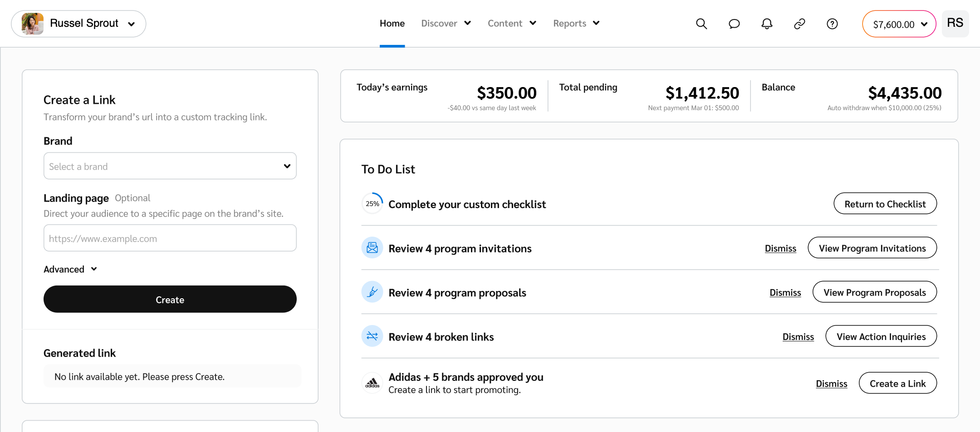The width and height of the screenshot is (980, 432).
Task: Go to the Home tab
Action: click(392, 24)
